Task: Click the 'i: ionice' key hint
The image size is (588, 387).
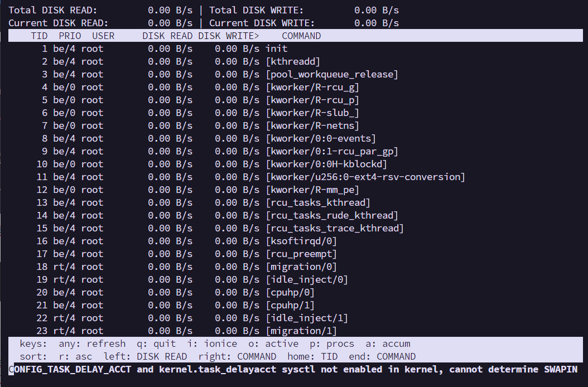Action: [x=212, y=344]
